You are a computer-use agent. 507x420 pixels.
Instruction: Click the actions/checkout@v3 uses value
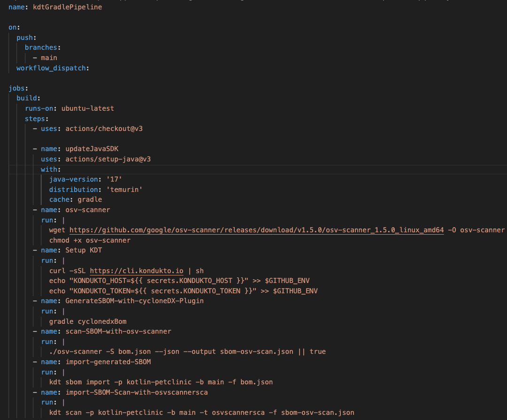click(x=104, y=128)
